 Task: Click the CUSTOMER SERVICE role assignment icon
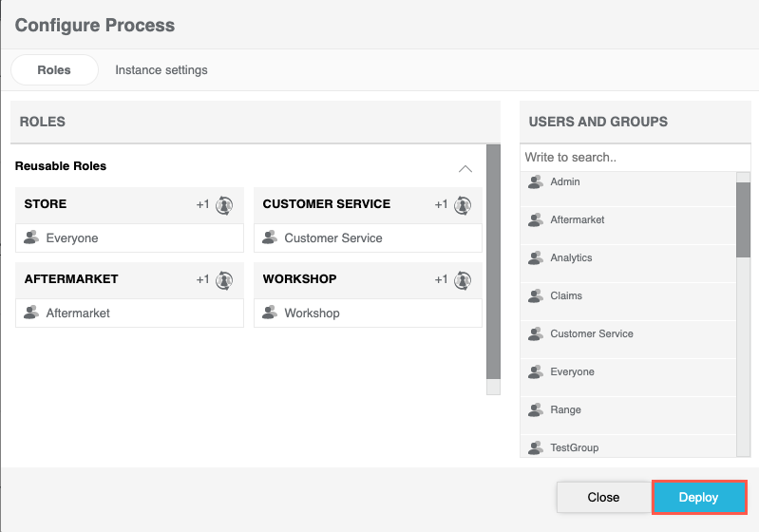(x=463, y=204)
